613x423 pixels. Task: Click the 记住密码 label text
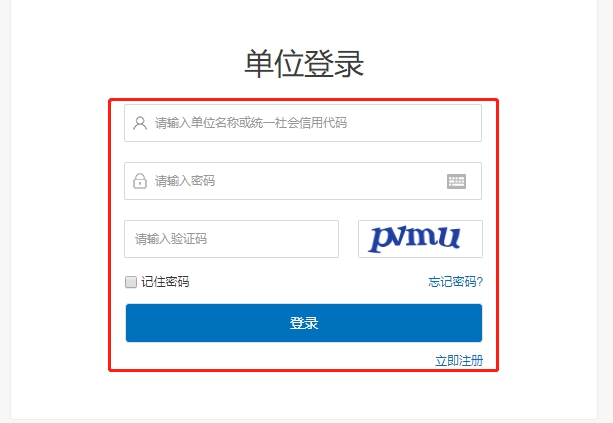tap(165, 282)
